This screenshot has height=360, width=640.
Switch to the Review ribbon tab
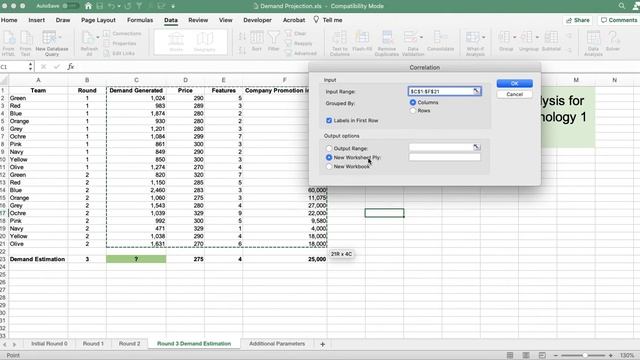(198, 20)
